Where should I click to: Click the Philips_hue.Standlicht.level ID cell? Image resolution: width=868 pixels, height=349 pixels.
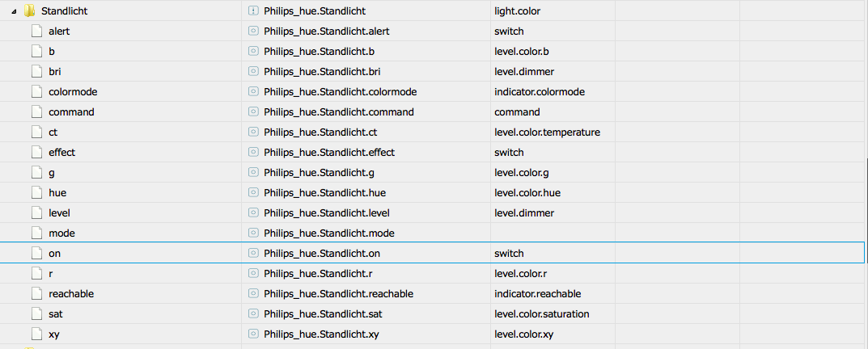[x=366, y=213]
